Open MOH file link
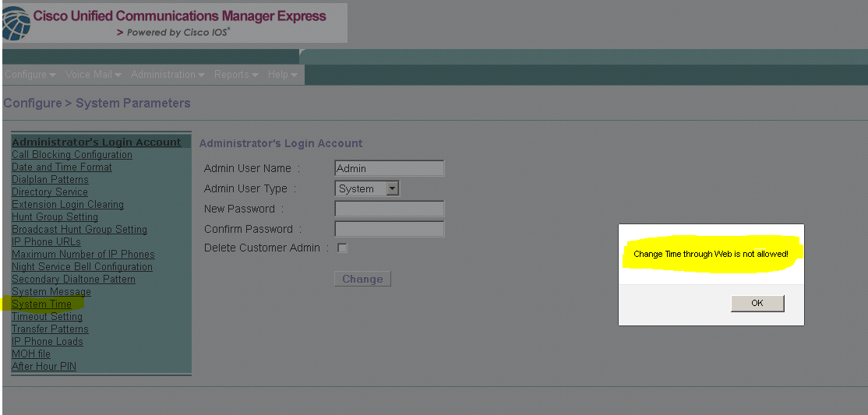The image size is (868, 415). pyautogui.click(x=31, y=353)
